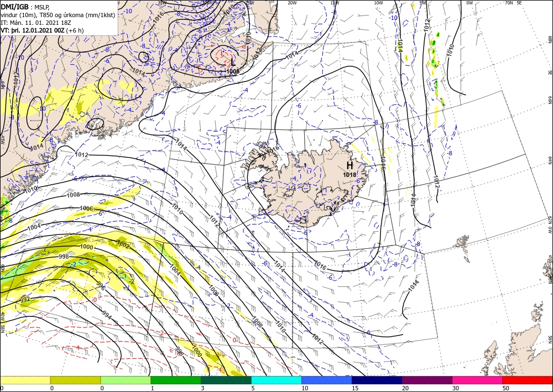Click the 'IT: Mán. 11. 01. 2021 18Z' line
This screenshot has width=553, height=392.
coord(36,22)
